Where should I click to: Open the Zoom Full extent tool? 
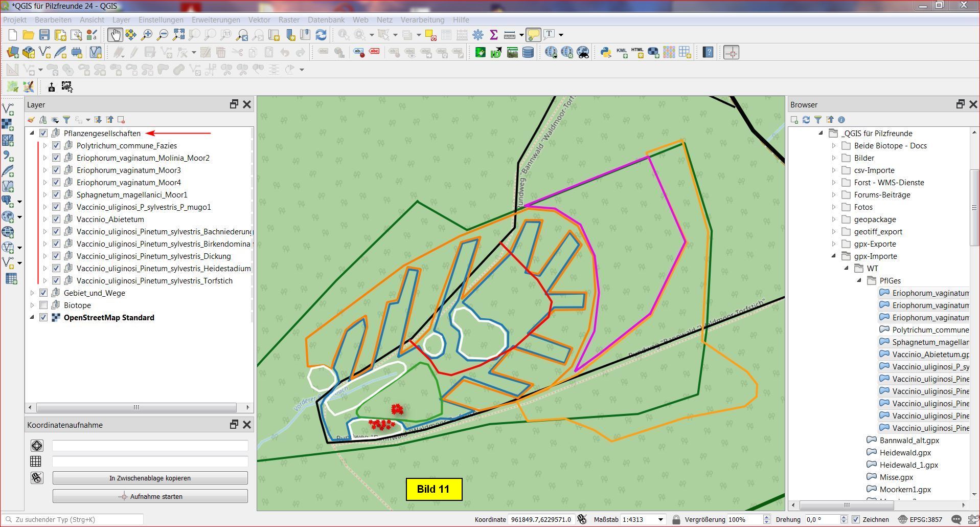click(x=178, y=35)
